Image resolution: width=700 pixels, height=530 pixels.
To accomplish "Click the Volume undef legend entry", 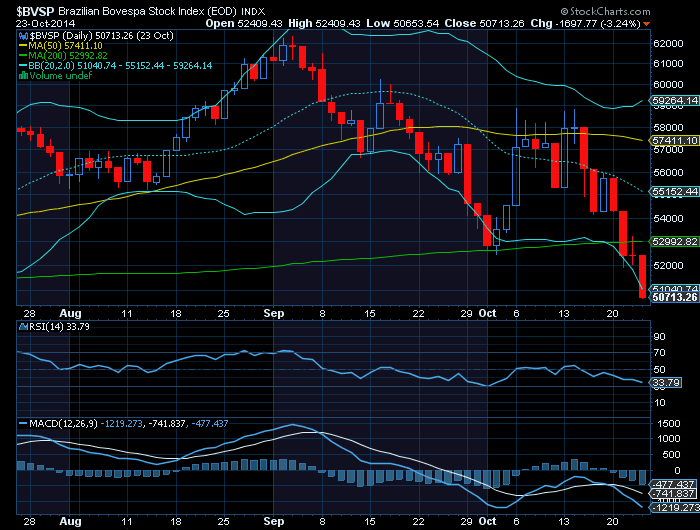I will click(55, 75).
